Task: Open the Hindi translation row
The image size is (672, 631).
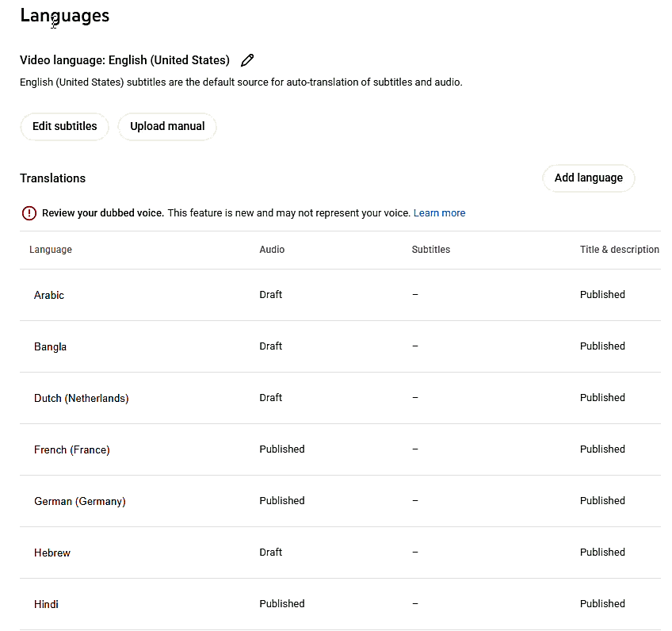Action: [46, 604]
